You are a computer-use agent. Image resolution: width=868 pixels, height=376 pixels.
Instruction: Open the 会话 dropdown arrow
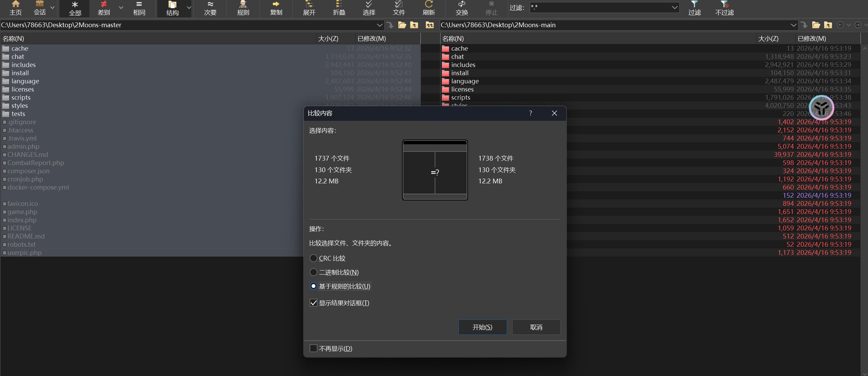tap(52, 7)
